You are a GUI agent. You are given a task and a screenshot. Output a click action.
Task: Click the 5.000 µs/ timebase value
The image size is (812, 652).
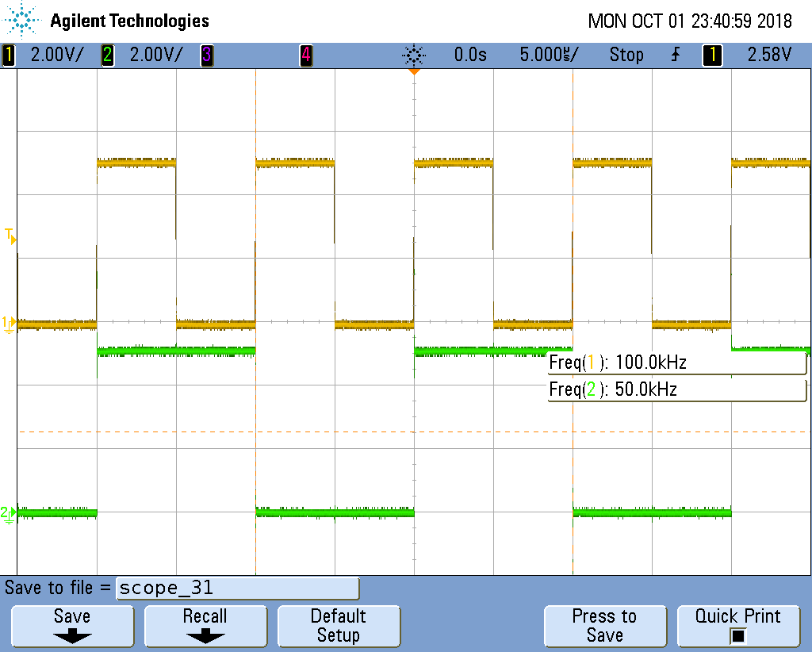click(549, 55)
